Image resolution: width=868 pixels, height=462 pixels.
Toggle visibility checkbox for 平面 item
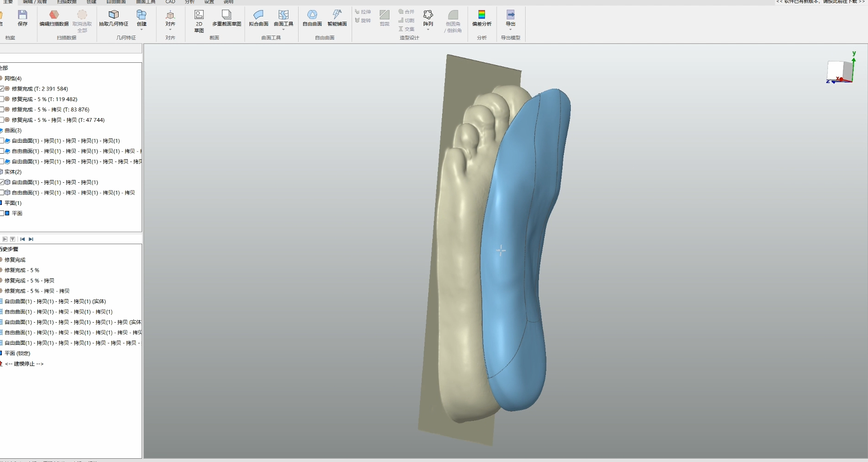(2, 213)
